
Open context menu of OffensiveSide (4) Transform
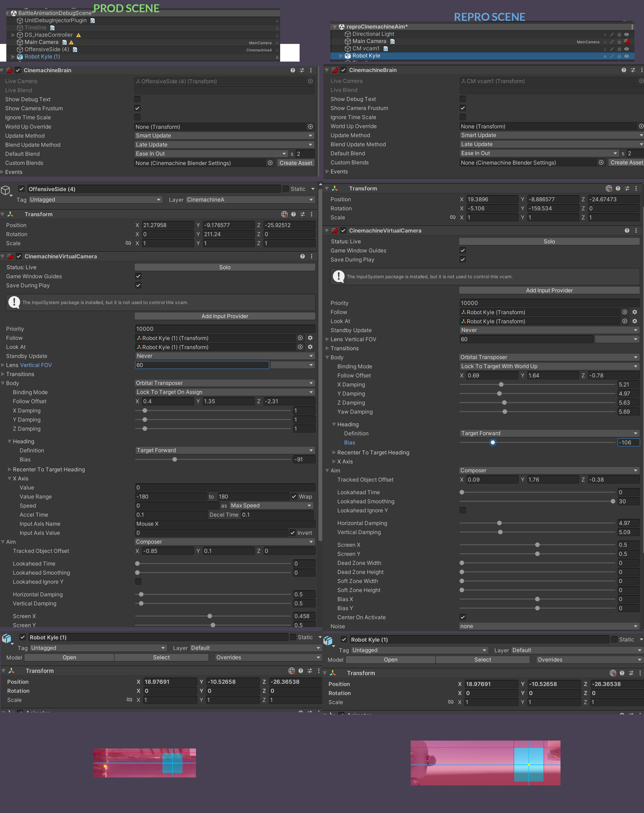coord(312,214)
